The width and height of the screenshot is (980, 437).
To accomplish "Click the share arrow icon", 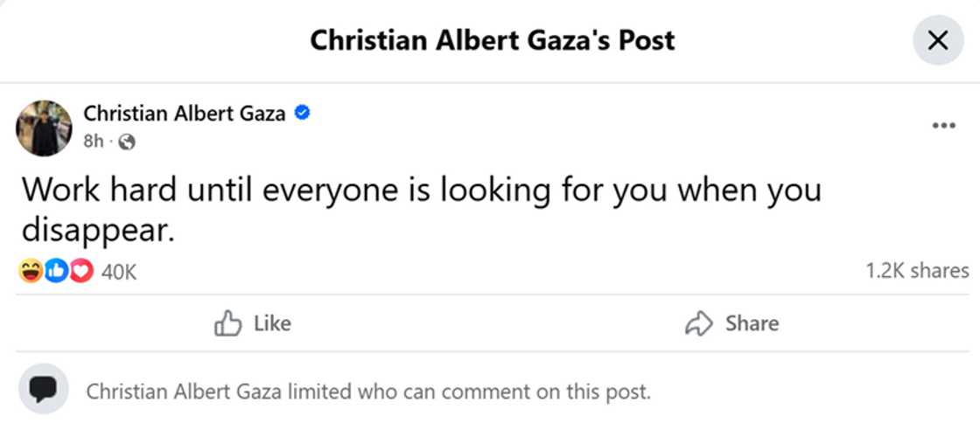I will click(698, 324).
